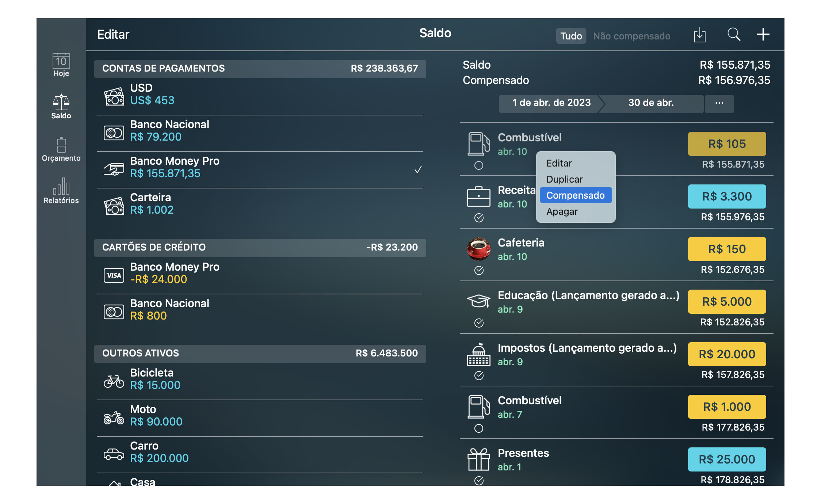
Task: Click the Impostos government building icon
Action: click(x=479, y=354)
